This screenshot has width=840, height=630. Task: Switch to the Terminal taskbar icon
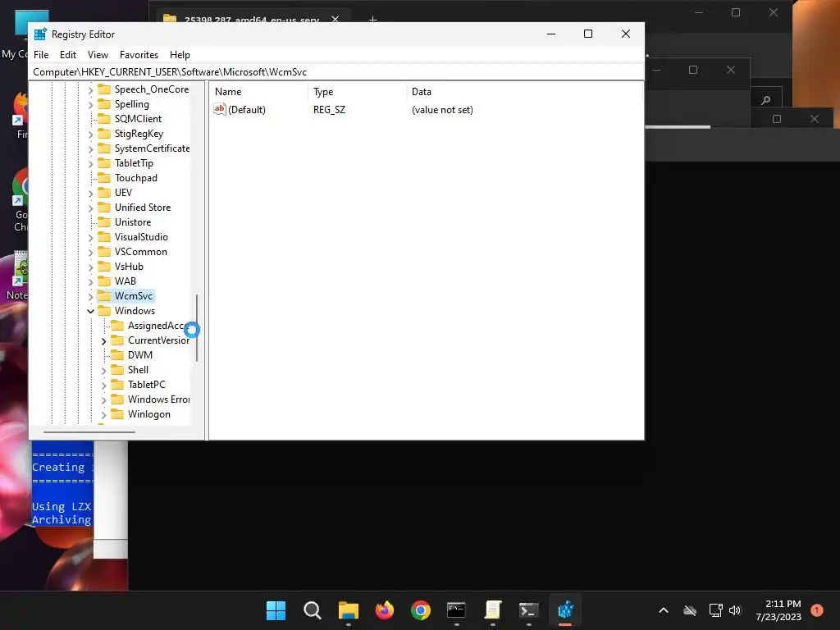[x=529, y=610]
